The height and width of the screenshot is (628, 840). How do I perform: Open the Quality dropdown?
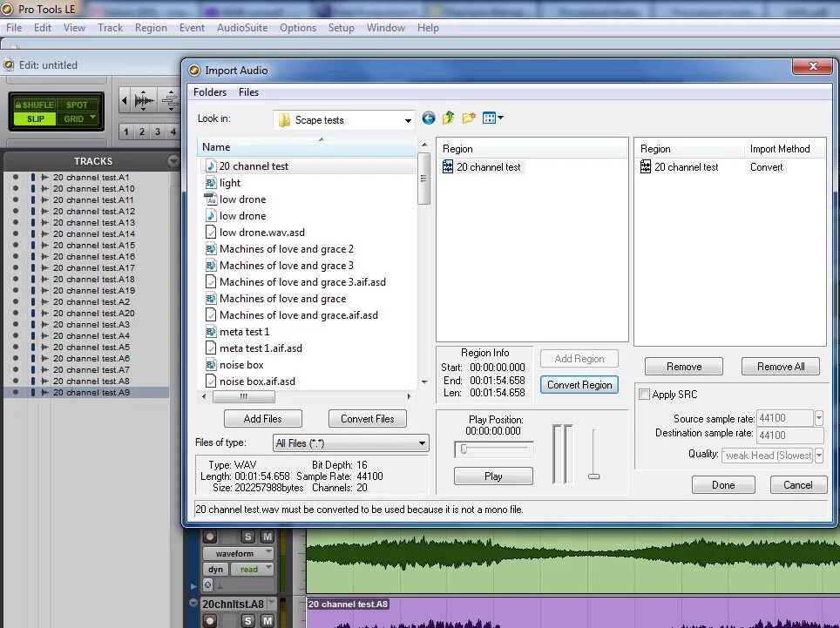pyautogui.click(x=819, y=455)
